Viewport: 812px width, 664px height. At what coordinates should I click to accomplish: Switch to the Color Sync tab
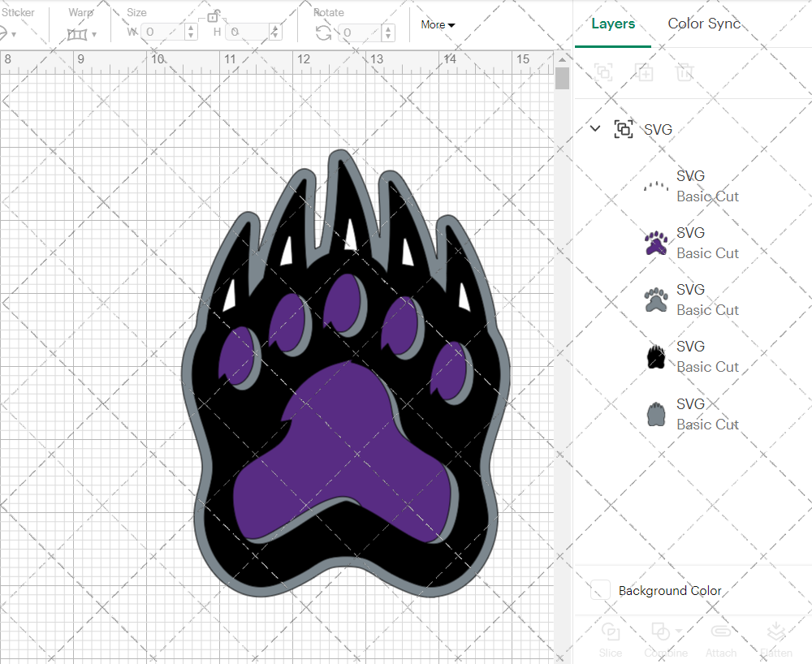pyautogui.click(x=704, y=24)
